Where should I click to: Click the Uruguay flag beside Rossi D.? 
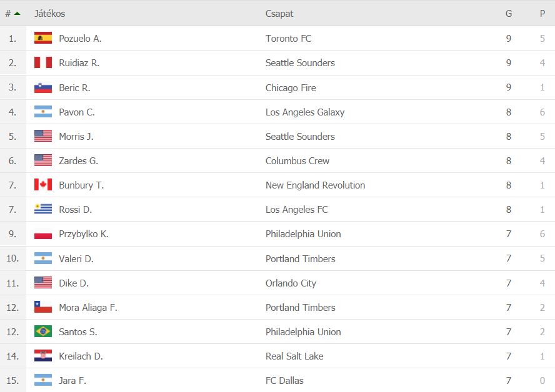click(43, 209)
